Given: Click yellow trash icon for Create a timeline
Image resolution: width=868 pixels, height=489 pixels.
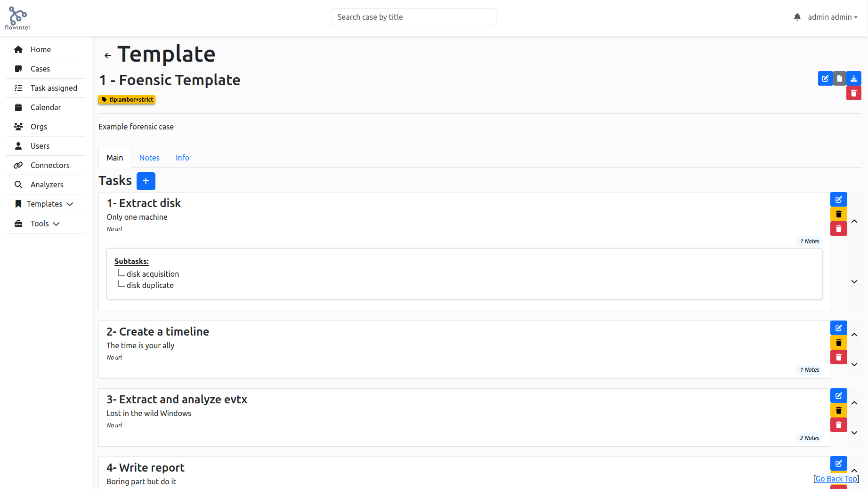Looking at the screenshot, I should (x=839, y=343).
